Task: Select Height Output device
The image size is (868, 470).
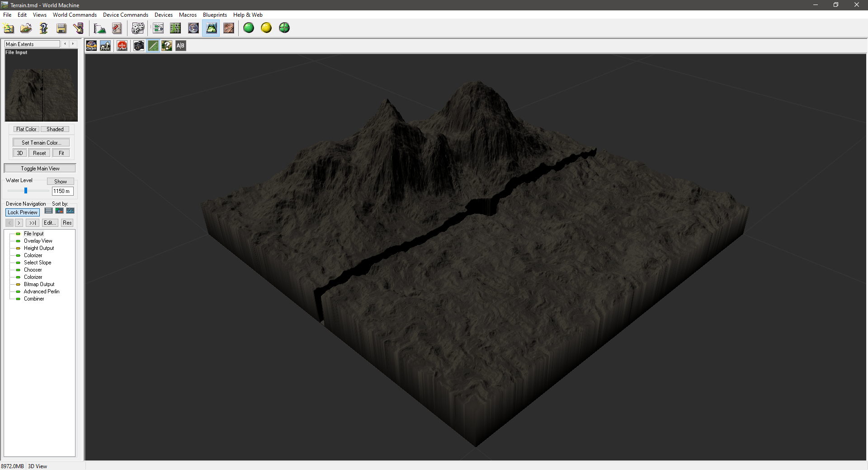Action: point(39,248)
